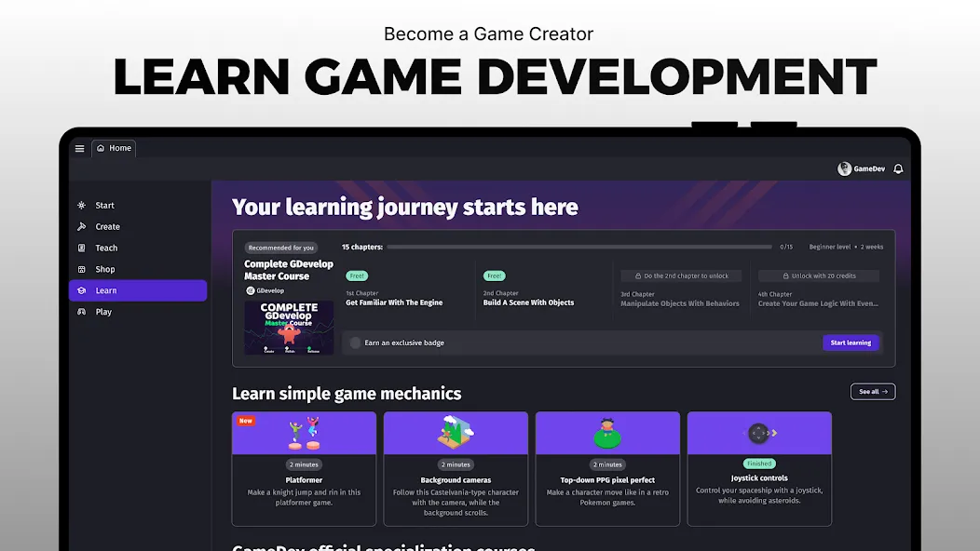Open notifications bell icon

click(898, 168)
